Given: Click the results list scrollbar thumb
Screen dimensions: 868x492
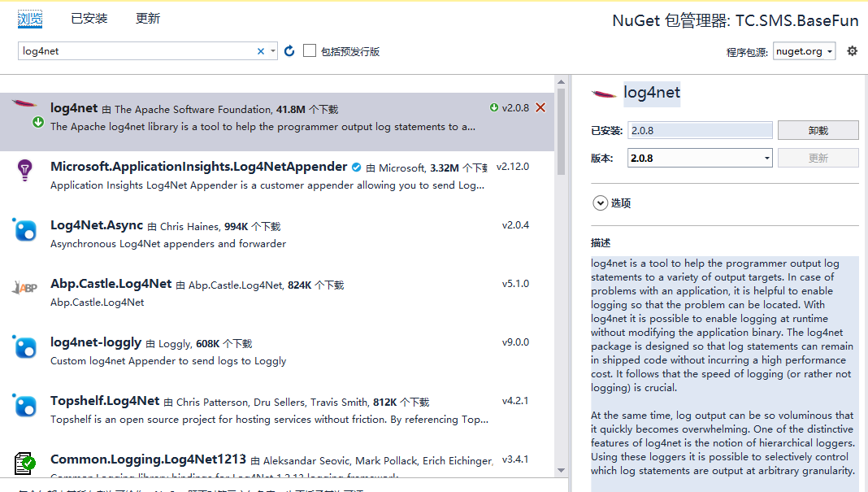Looking at the screenshot, I should pyautogui.click(x=562, y=132).
